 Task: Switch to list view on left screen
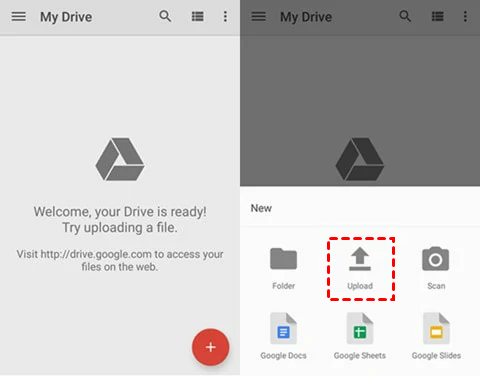pos(198,16)
